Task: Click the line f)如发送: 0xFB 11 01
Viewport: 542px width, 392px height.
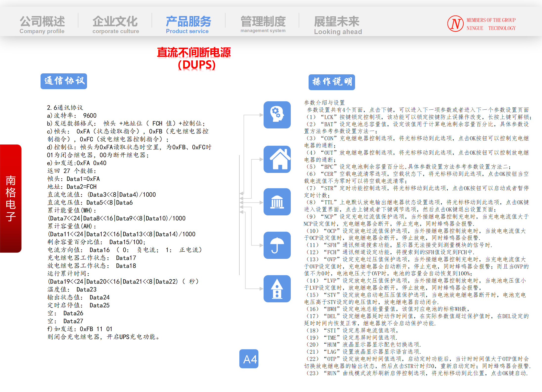Action: coord(80,329)
